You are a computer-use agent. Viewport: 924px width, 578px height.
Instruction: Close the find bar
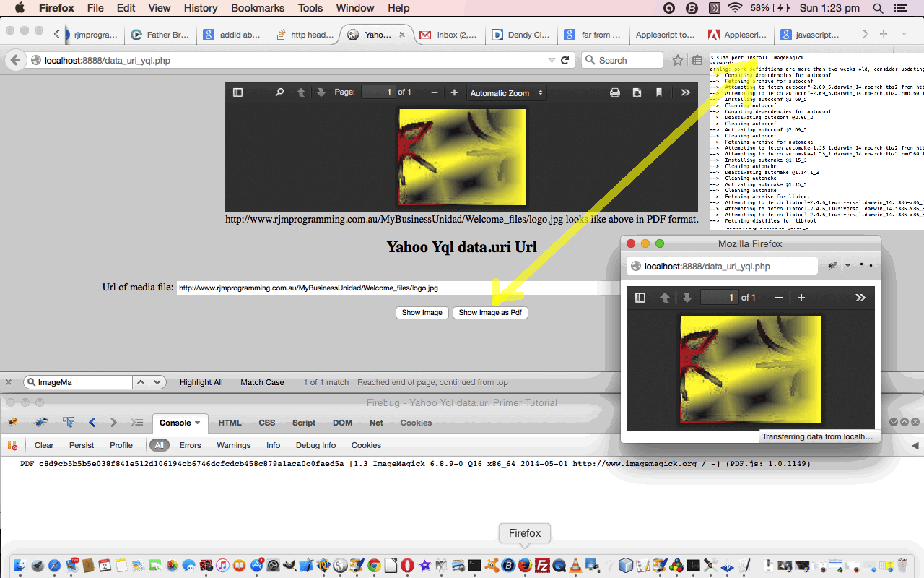click(9, 382)
